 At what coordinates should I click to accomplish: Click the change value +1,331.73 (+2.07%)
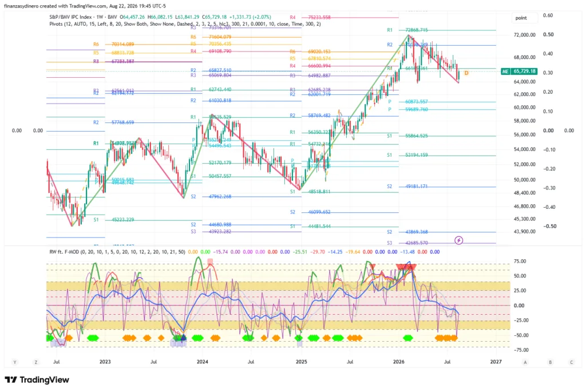tap(251, 17)
